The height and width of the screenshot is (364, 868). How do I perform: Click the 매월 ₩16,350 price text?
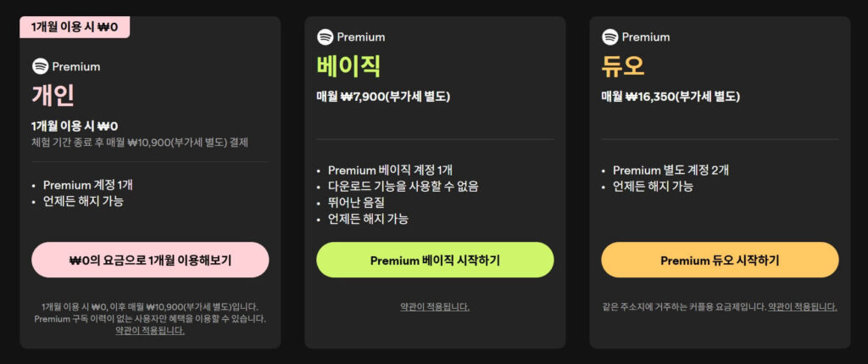point(671,96)
